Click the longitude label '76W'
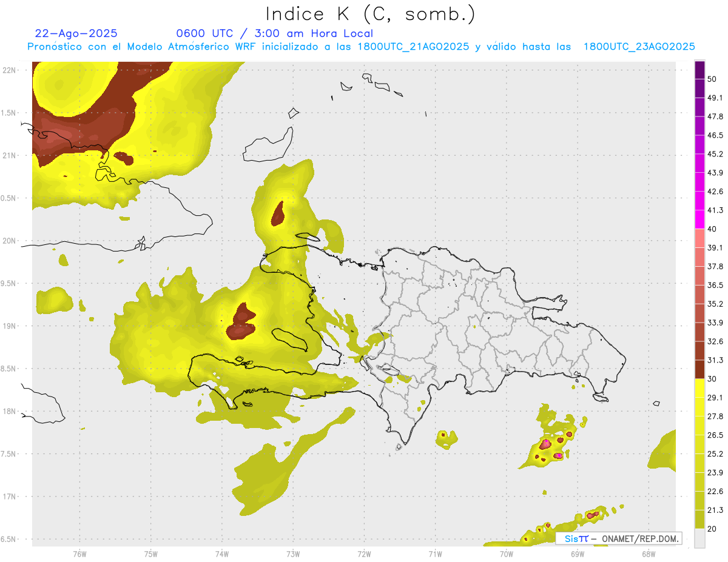The width and height of the screenshot is (728, 562). click(79, 554)
